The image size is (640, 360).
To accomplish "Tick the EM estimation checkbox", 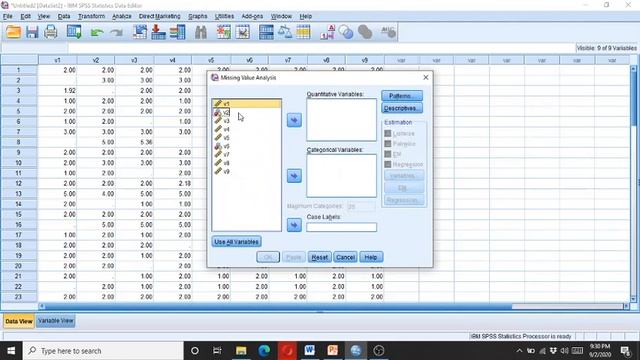I will pyautogui.click(x=388, y=154).
